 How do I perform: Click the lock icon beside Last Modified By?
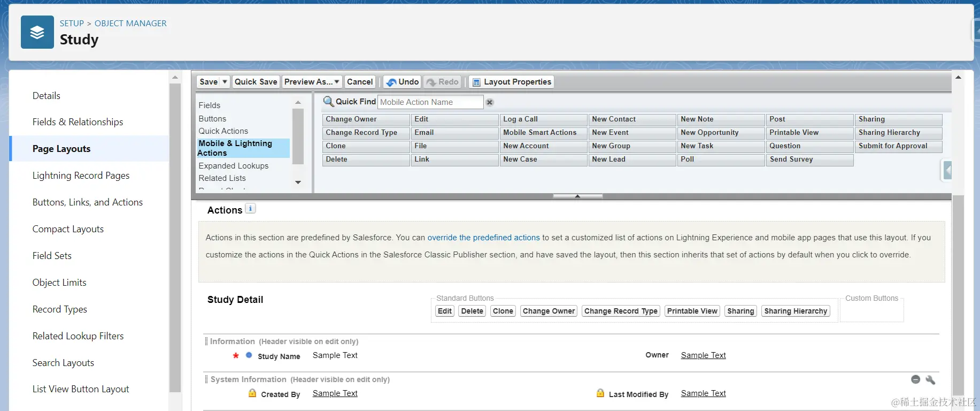pyautogui.click(x=600, y=393)
